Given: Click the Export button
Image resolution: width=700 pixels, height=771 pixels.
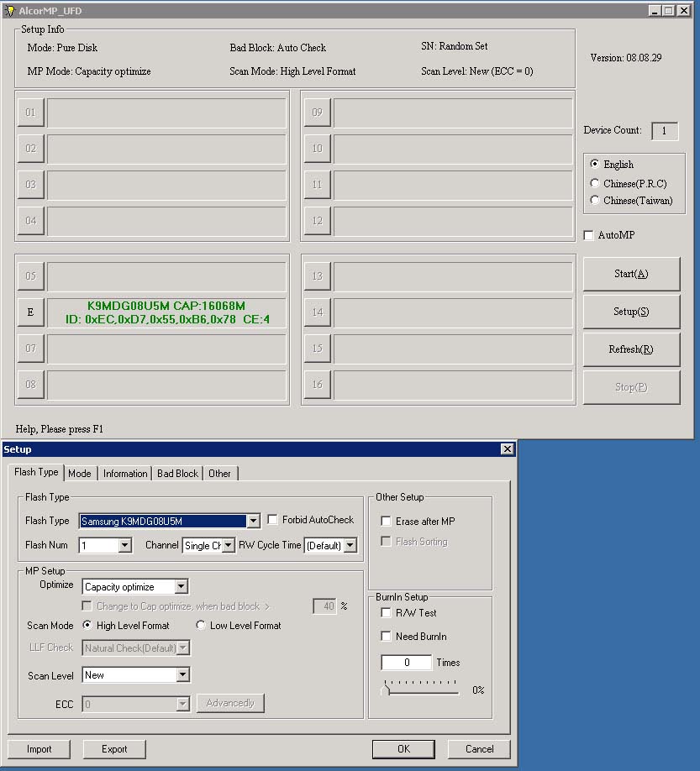Looking at the screenshot, I should 114,749.
